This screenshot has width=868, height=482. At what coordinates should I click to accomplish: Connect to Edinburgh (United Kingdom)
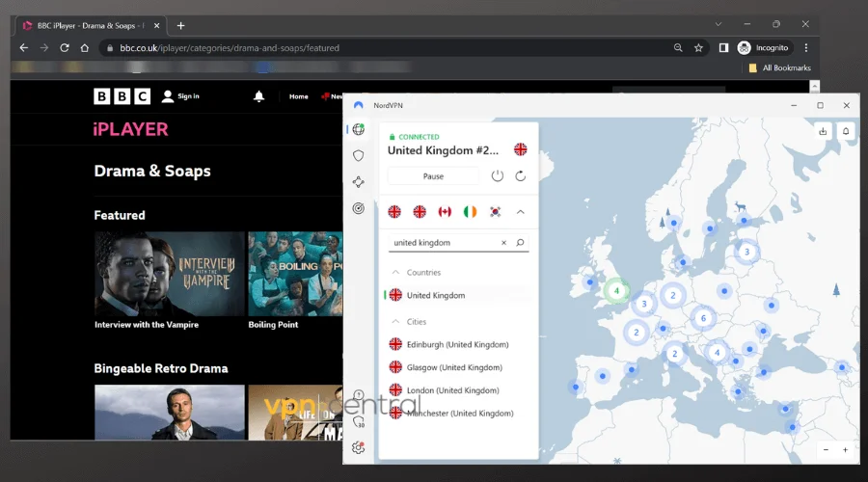point(458,344)
